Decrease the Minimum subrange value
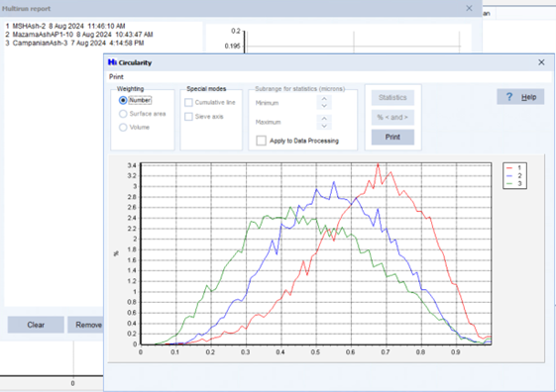The width and height of the screenshot is (556, 392). [x=324, y=106]
